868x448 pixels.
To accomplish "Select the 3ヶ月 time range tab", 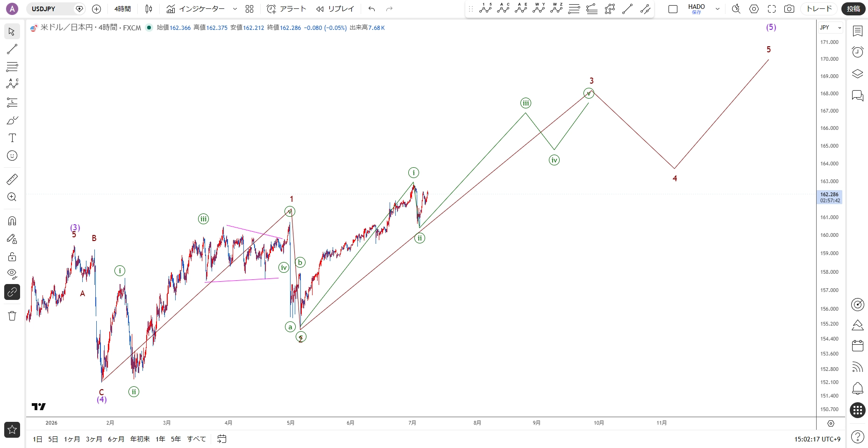I will point(94,439).
